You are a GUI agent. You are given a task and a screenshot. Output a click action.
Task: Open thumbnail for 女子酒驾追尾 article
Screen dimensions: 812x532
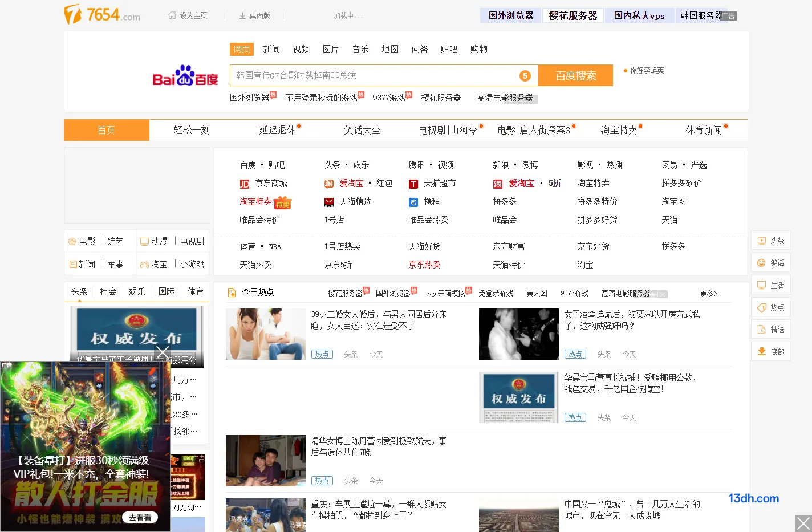point(519,334)
